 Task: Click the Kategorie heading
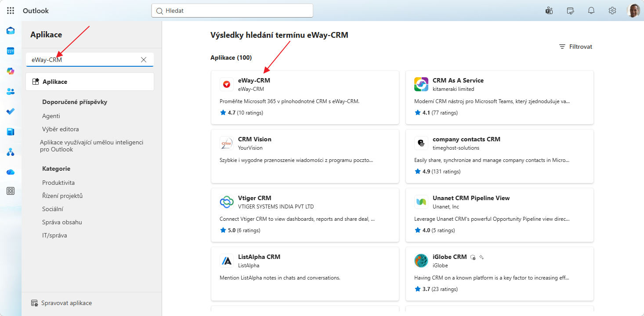56,169
